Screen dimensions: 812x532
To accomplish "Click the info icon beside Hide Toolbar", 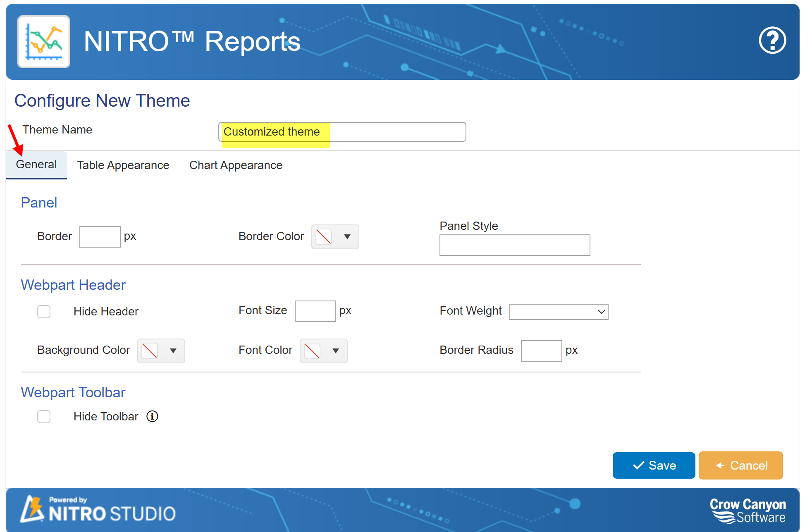I will [152, 416].
